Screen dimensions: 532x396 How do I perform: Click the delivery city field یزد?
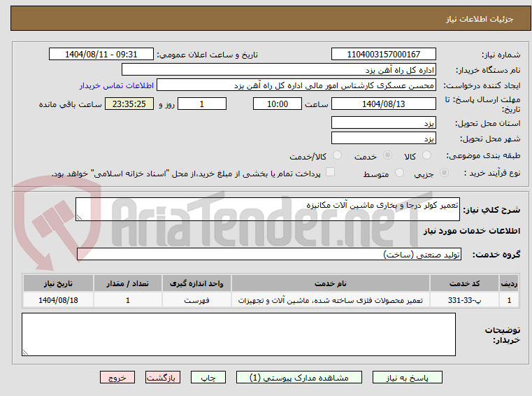tap(383, 139)
